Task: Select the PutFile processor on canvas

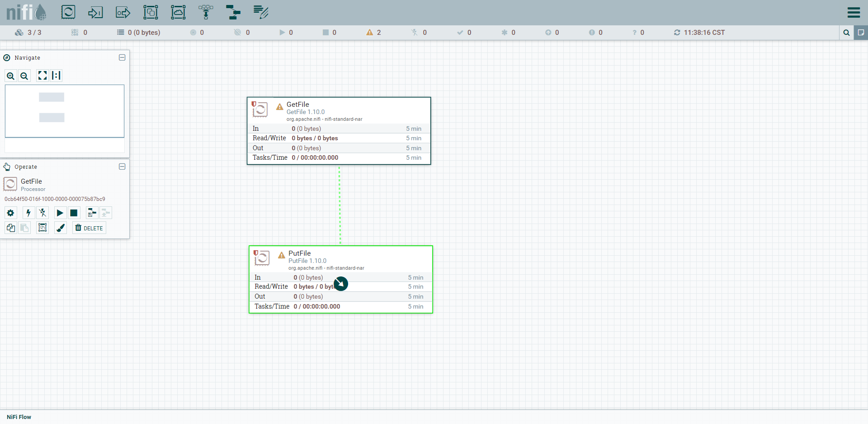Action: pyautogui.click(x=341, y=280)
